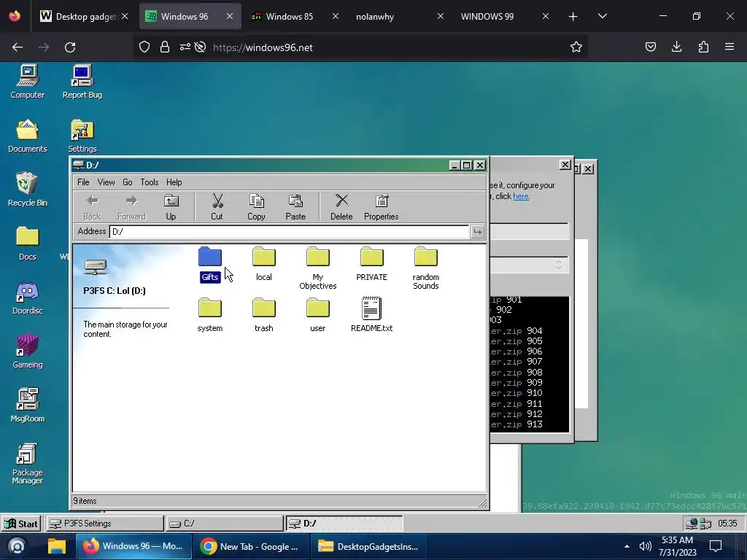Click the 'here' link in dialog
Viewport: 747px width, 560px height.
(x=521, y=196)
